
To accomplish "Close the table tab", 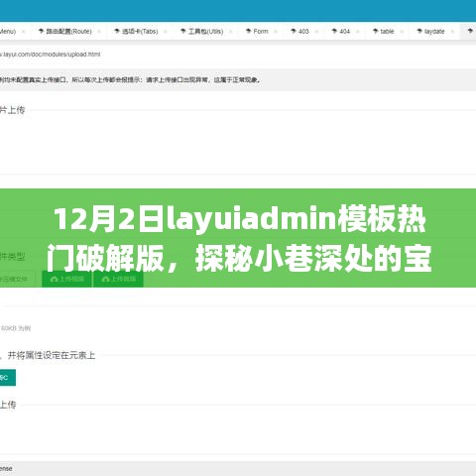I will coord(402,32).
